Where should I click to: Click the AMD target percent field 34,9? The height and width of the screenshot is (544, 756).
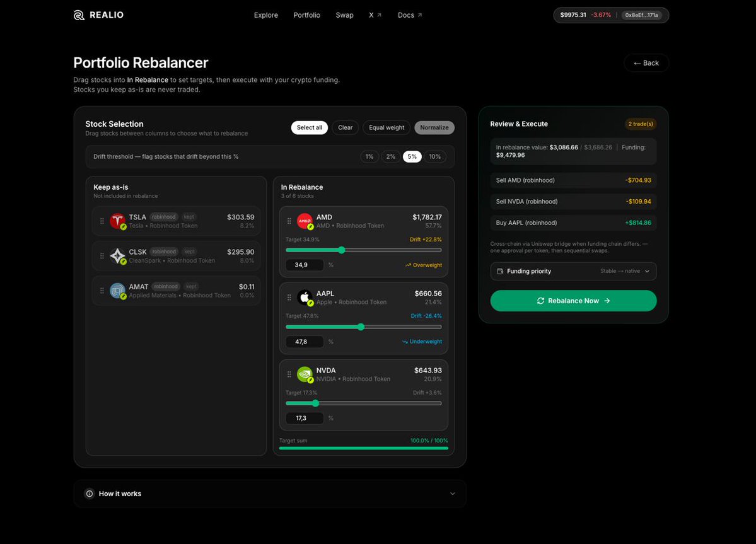(x=305, y=265)
